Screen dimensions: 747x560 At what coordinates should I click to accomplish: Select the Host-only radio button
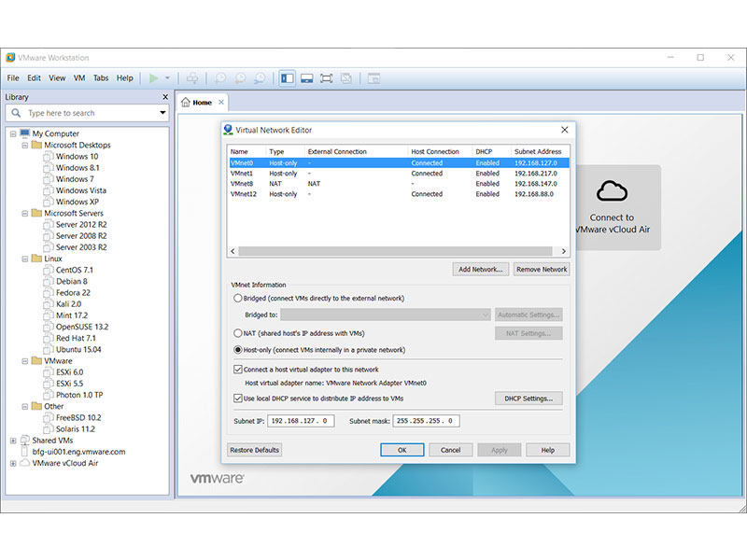[238, 349]
